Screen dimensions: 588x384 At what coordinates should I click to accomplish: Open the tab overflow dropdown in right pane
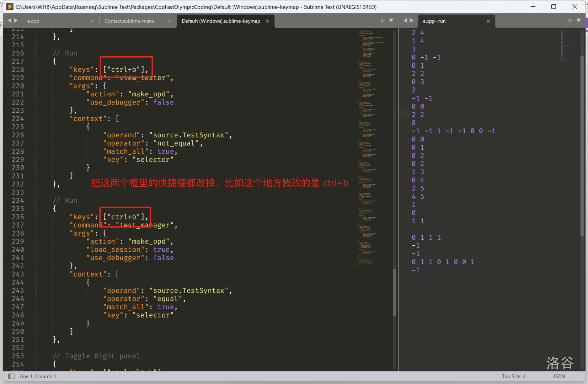coord(579,21)
